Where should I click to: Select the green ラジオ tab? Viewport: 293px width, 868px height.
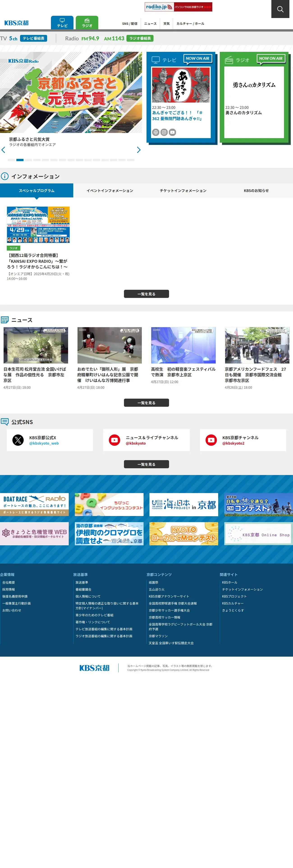87,23
